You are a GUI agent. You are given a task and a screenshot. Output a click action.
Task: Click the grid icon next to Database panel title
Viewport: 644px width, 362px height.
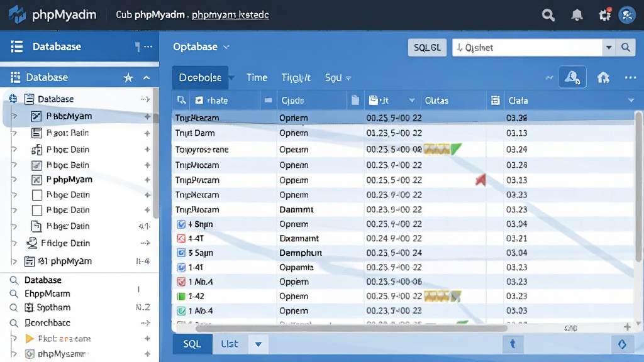[16, 77]
